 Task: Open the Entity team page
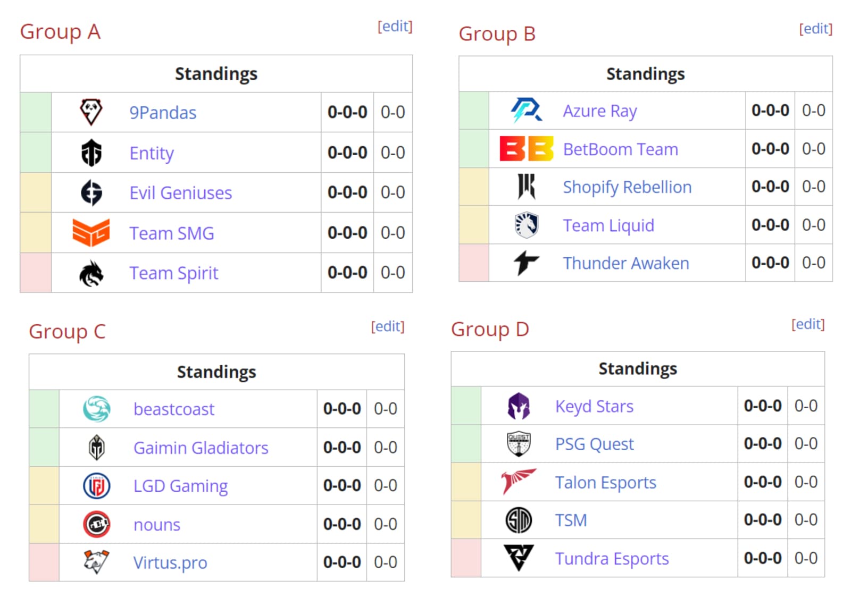tap(151, 153)
